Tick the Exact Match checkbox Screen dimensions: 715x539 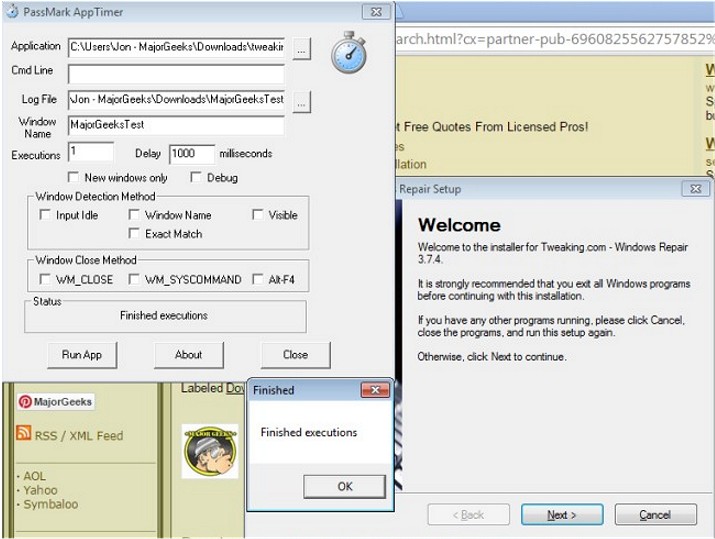pos(134,233)
